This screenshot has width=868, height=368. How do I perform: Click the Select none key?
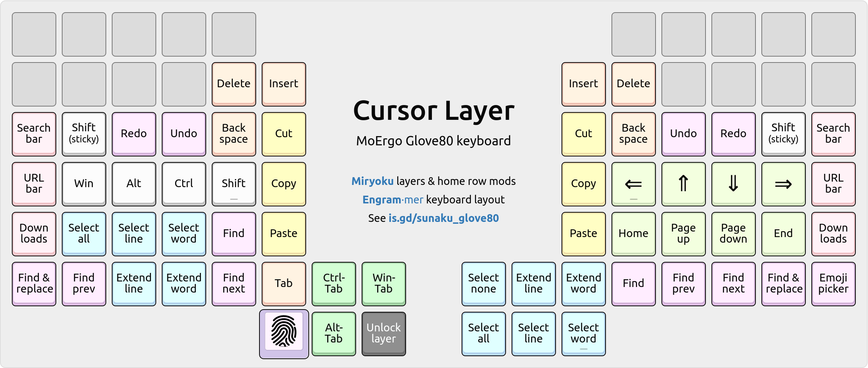coord(483,284)
